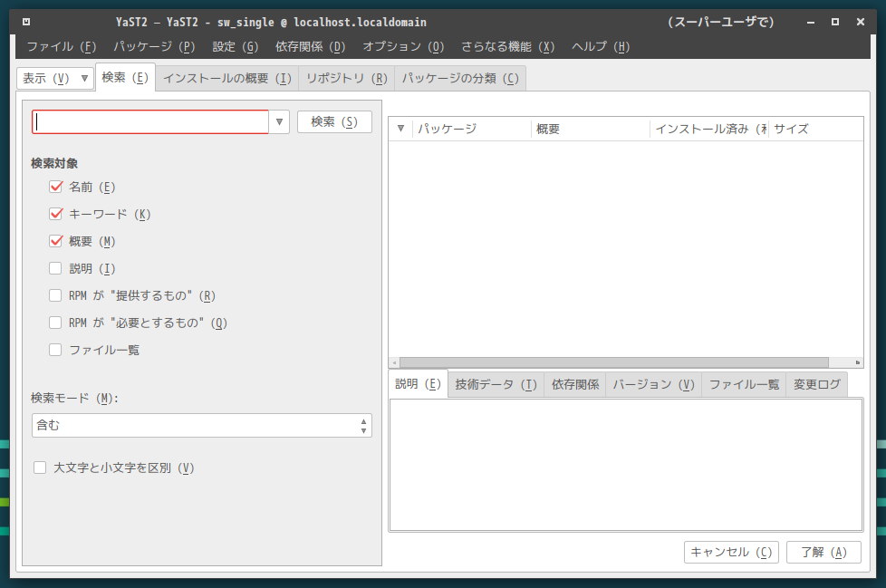The height and width of the screenshot is (588, 886).
Task: Click the 了解 (A) accept button
Action: pyautogui.click(x=823, y=552)
